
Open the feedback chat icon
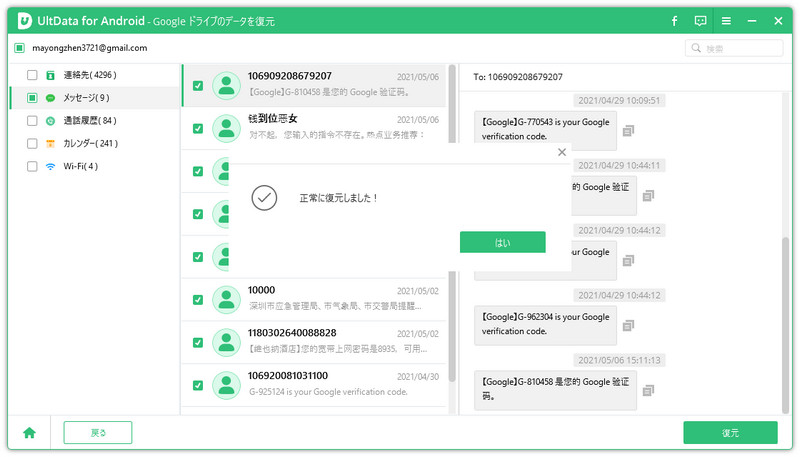click(701, 21)
